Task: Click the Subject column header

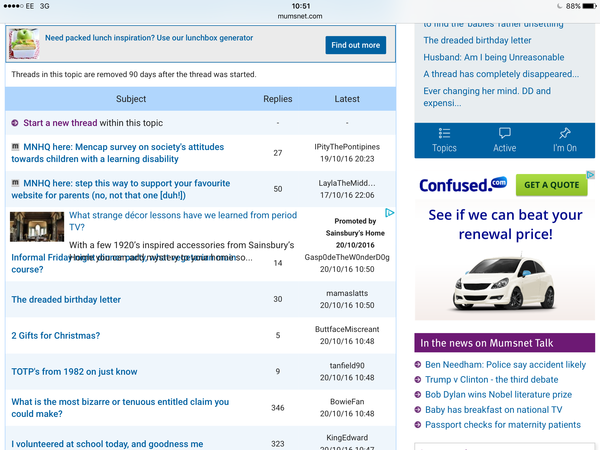Action: (131, 99)
